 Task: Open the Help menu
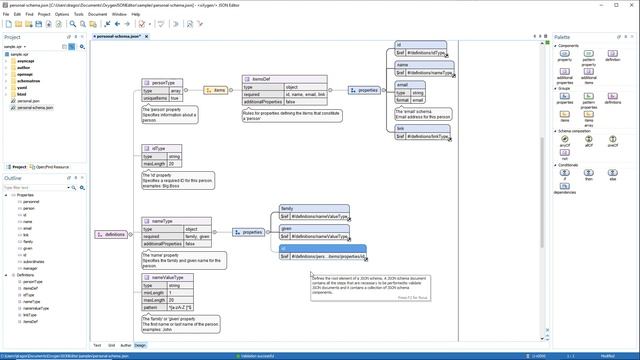(x=136, y=14)
